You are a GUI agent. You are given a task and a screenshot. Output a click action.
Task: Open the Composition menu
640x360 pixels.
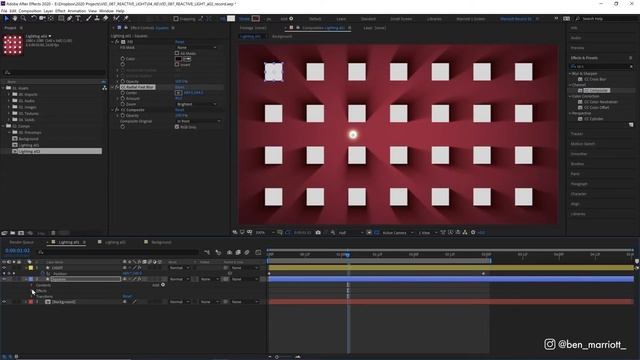point(30,11)
